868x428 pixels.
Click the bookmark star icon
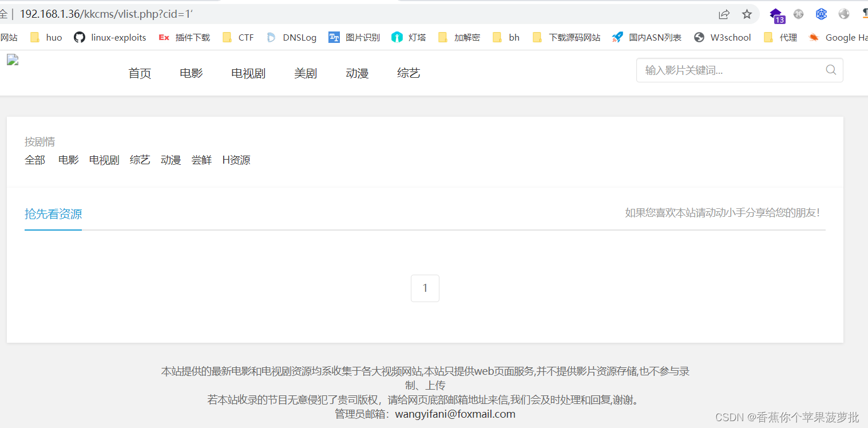tap(747, 14)
